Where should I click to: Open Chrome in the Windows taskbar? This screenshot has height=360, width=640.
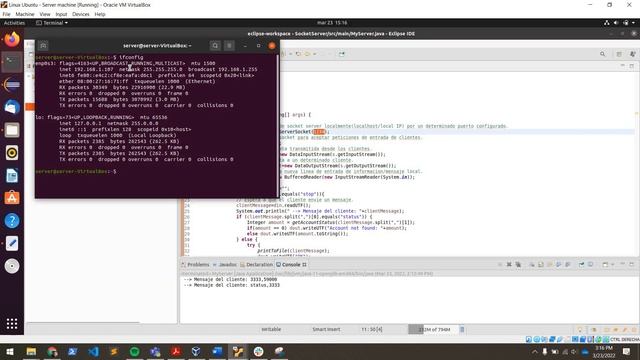(52, 351)
